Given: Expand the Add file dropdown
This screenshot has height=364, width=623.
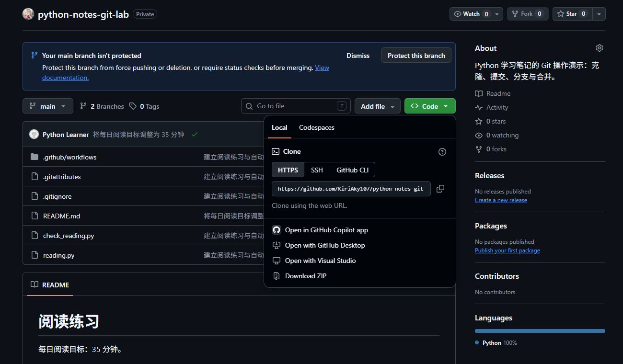Looking at the screenshot, I should tap(378, 106).
